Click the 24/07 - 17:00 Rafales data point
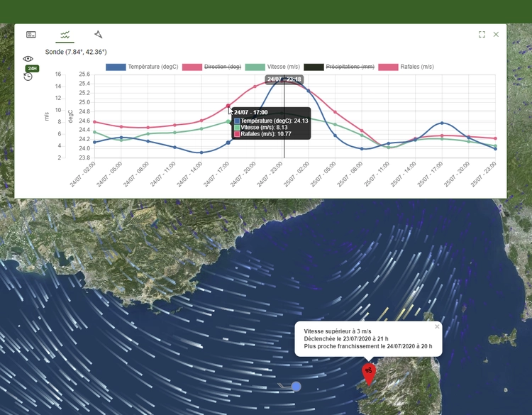 pos(228,106)
